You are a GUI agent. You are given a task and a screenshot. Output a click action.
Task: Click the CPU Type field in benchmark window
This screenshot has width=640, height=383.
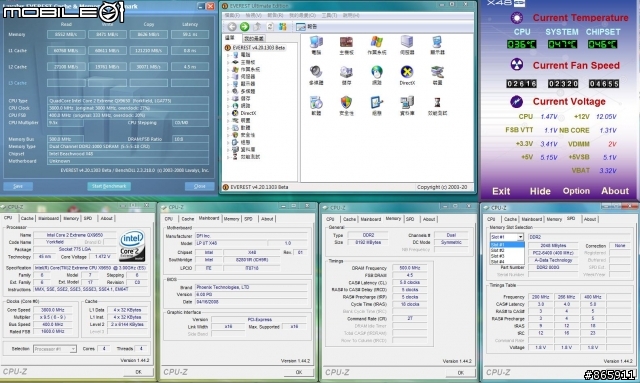click(x=128, y=101)
